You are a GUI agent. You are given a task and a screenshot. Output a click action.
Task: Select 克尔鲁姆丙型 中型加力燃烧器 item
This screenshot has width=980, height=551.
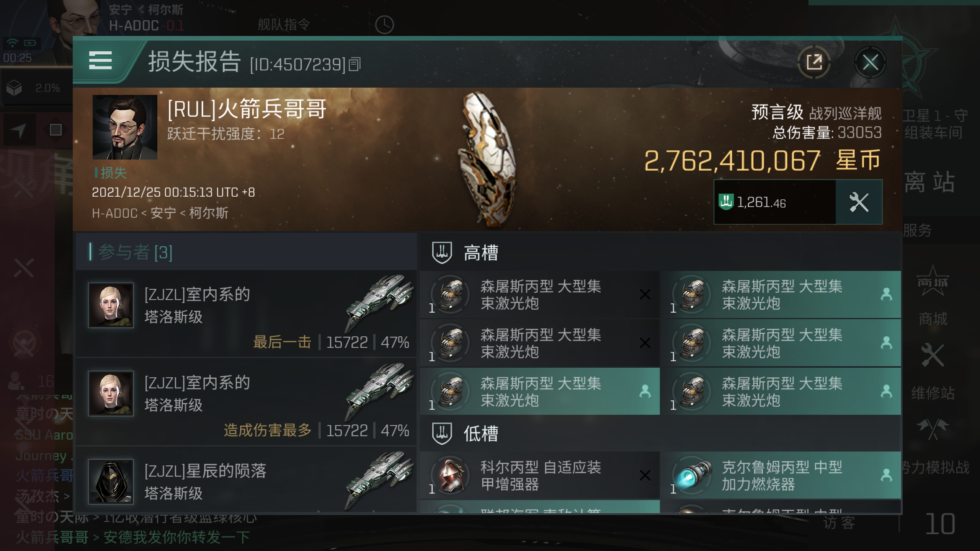781,475
